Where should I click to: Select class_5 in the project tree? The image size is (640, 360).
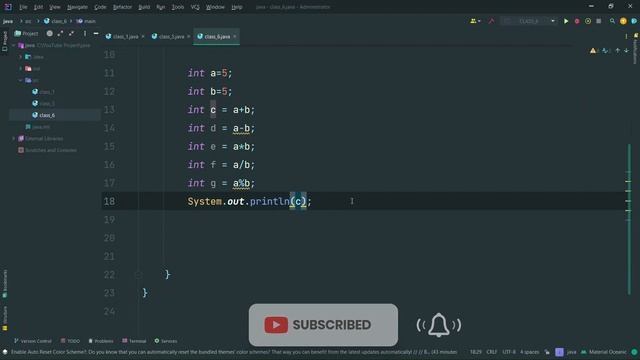coord(43,104)
